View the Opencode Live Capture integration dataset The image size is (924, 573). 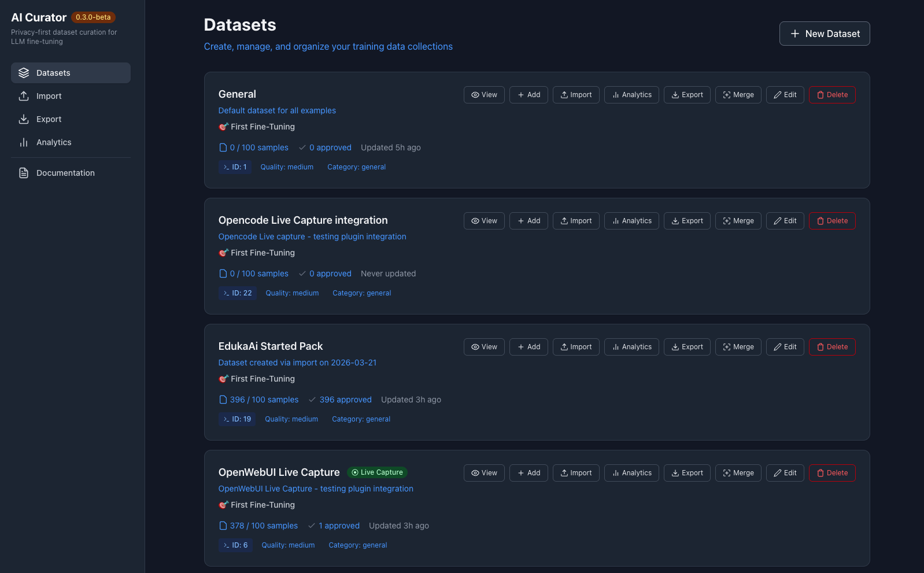pyautogui.click(x=484, y=221)
